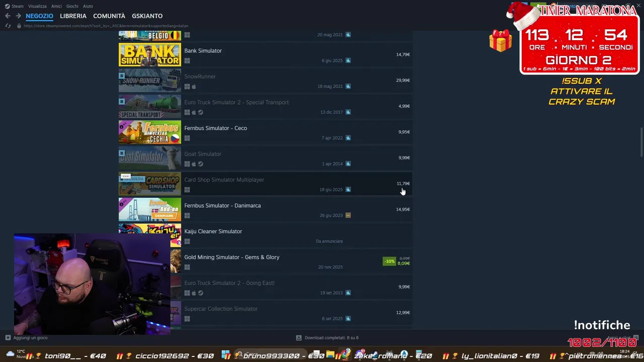Viewport: 644px width, 362px height.
Task: Click the Goat Simulator thumbnail
Action: pos(149,158)
